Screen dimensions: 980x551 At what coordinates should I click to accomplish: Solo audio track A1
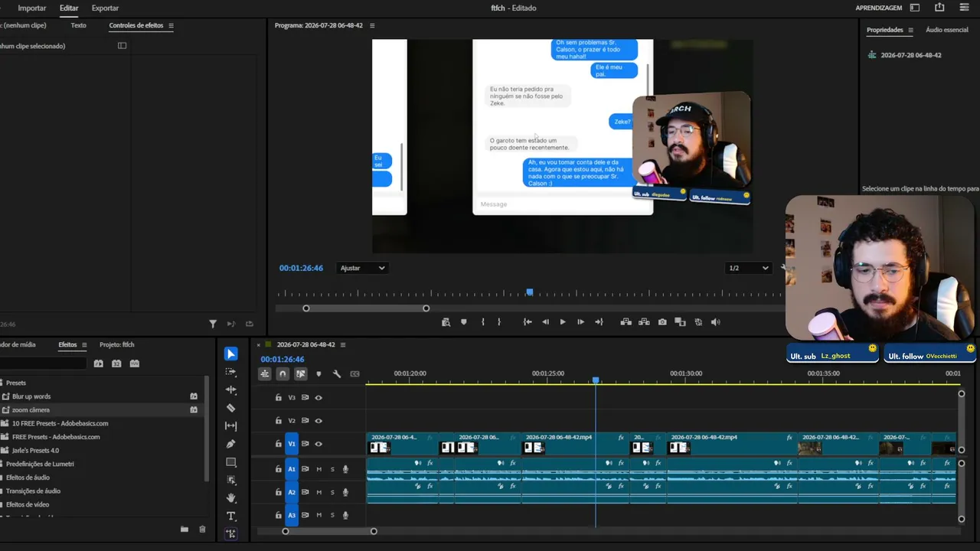(x=332, y=469)
